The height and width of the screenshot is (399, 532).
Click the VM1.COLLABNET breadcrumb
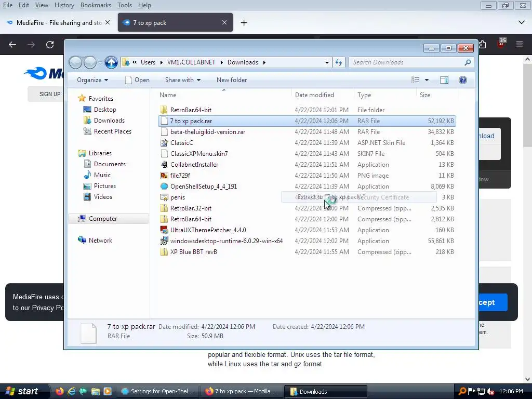191,62
